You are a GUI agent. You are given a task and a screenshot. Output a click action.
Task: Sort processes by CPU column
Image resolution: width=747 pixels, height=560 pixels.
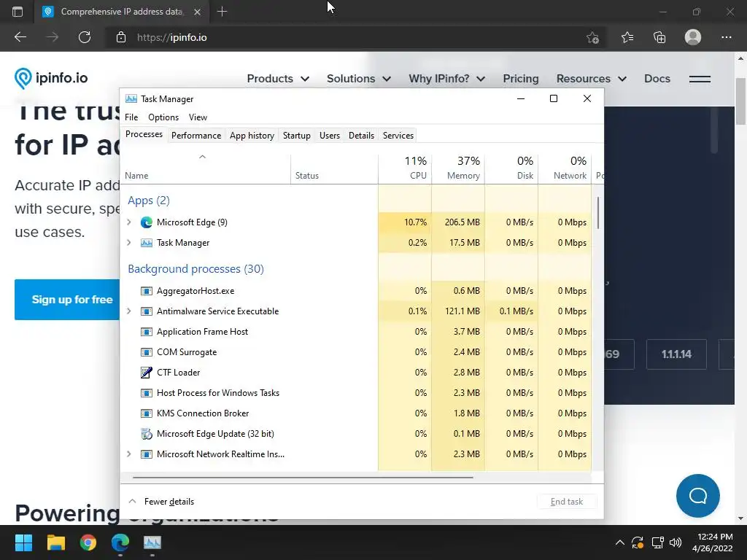coord(405,168)
